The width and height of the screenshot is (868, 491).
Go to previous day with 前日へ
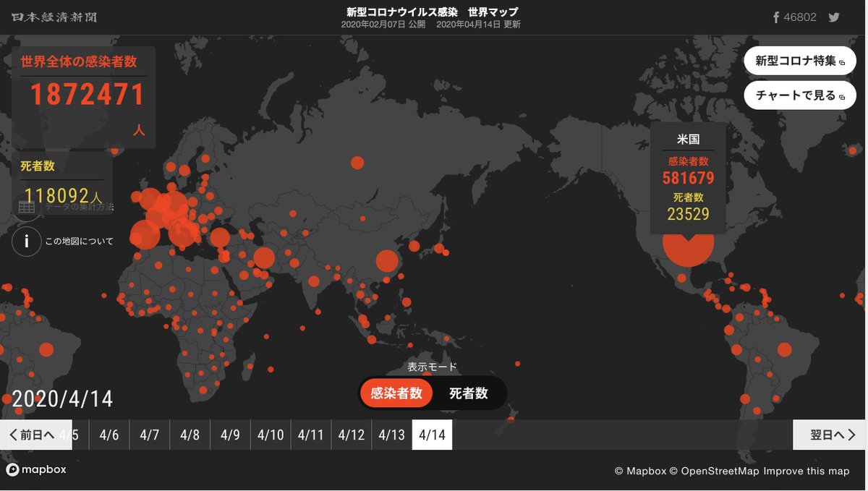36,435
